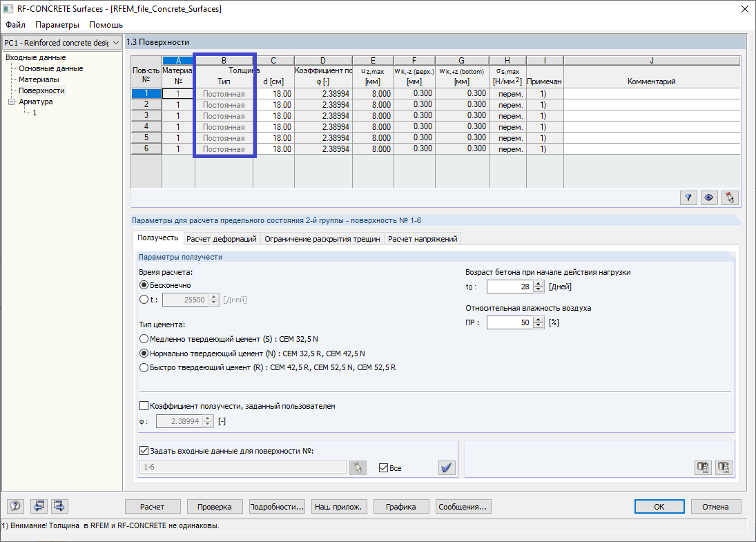Click the Графика button
756x542 pixels.
(x=400, y=507)
